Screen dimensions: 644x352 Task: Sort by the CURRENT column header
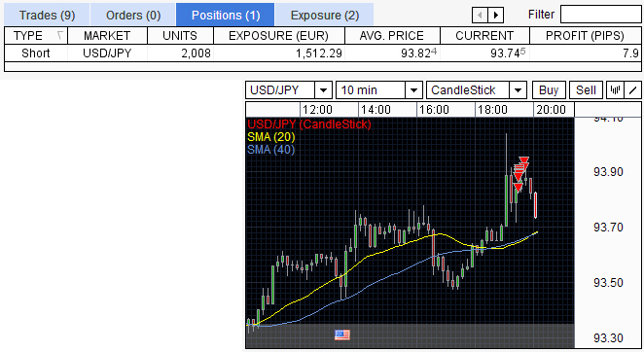(484, 36)
